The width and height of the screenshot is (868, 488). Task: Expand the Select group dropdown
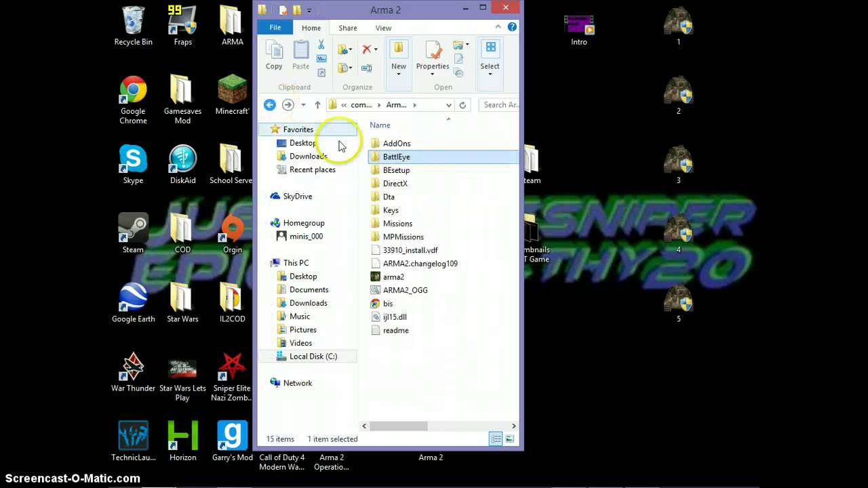click(490, 74)
